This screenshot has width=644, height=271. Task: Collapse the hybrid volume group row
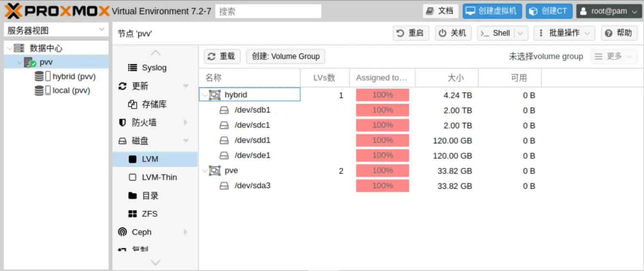tap(204, 95)
